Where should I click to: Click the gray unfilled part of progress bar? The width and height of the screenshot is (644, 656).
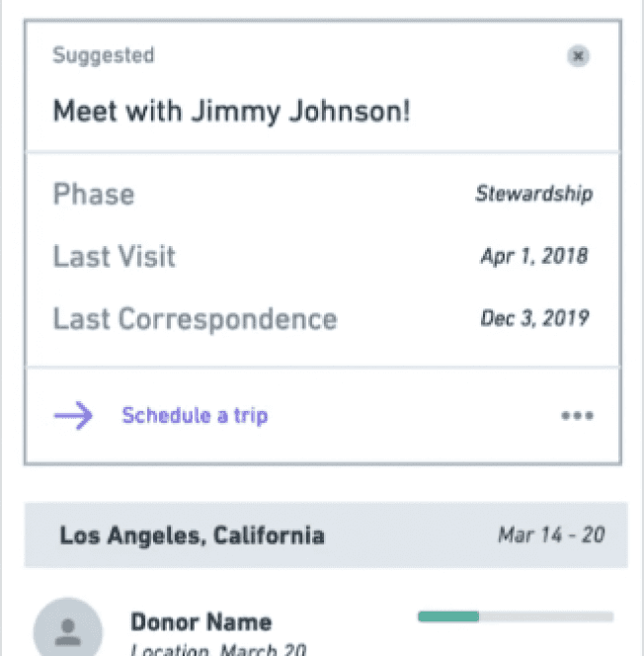pos(546,616)
